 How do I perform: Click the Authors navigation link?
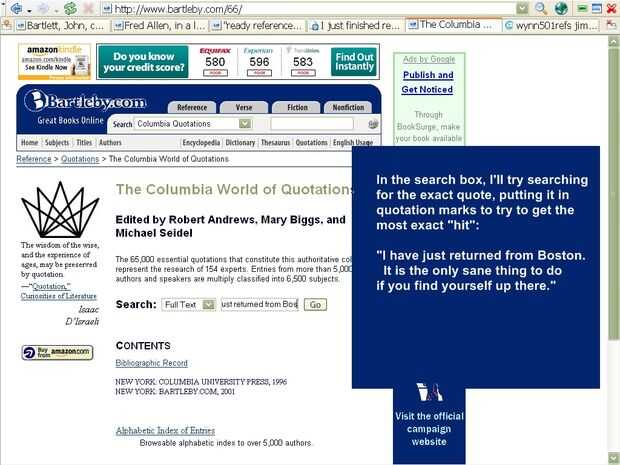point(110,142)
